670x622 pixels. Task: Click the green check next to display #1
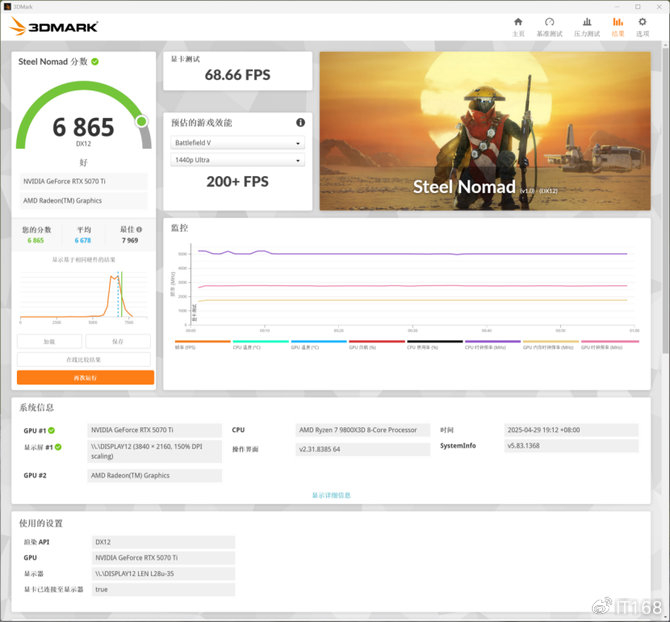[58, 447]
